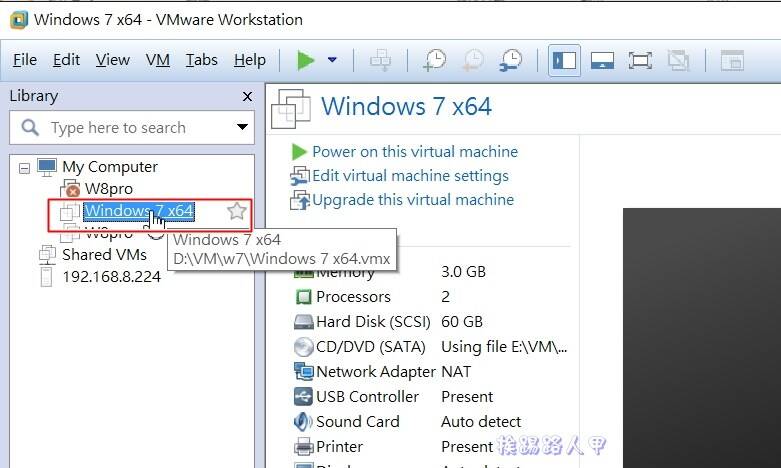This screenshot has width=781, height=468.
Task: Click Upgrade this virtual machine link
Action: point(412,200)
